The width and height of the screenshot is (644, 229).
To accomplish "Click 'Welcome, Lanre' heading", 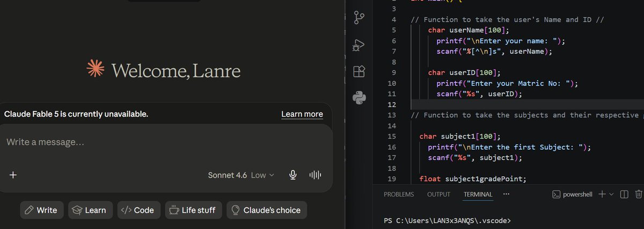I will pos(176,70).
